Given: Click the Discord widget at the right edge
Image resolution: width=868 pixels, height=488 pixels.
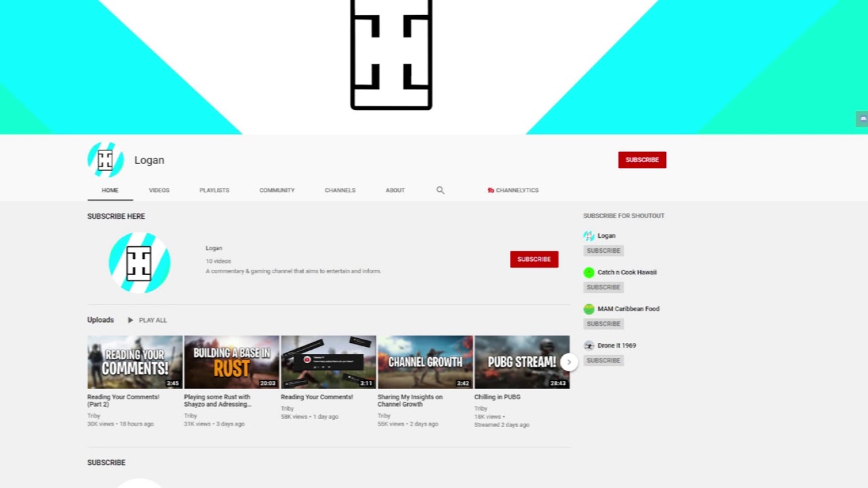Looking at the screenshot, I should pyautogui.click(x=862, y=119).
